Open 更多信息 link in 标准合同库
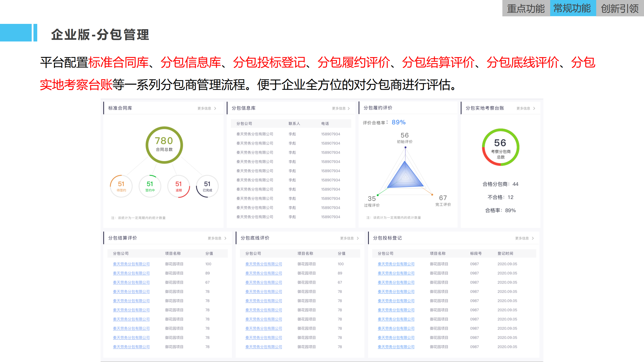This screenshot has width=644, height=362. 204,108
